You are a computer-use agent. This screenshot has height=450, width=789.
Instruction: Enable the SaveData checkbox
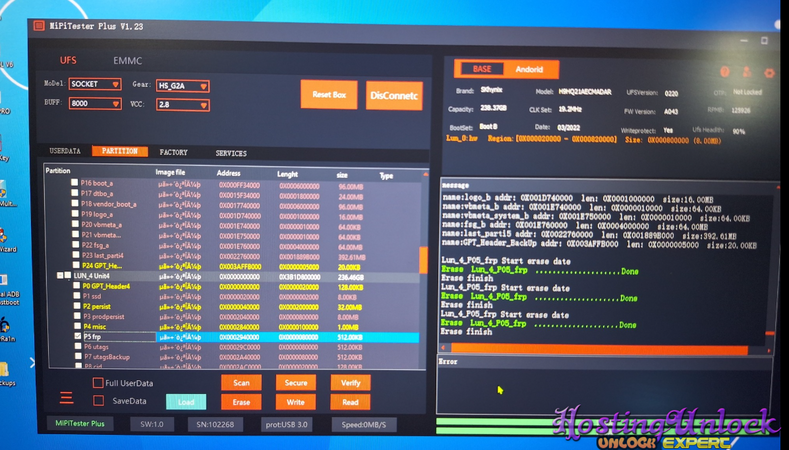tap(97, 401)
